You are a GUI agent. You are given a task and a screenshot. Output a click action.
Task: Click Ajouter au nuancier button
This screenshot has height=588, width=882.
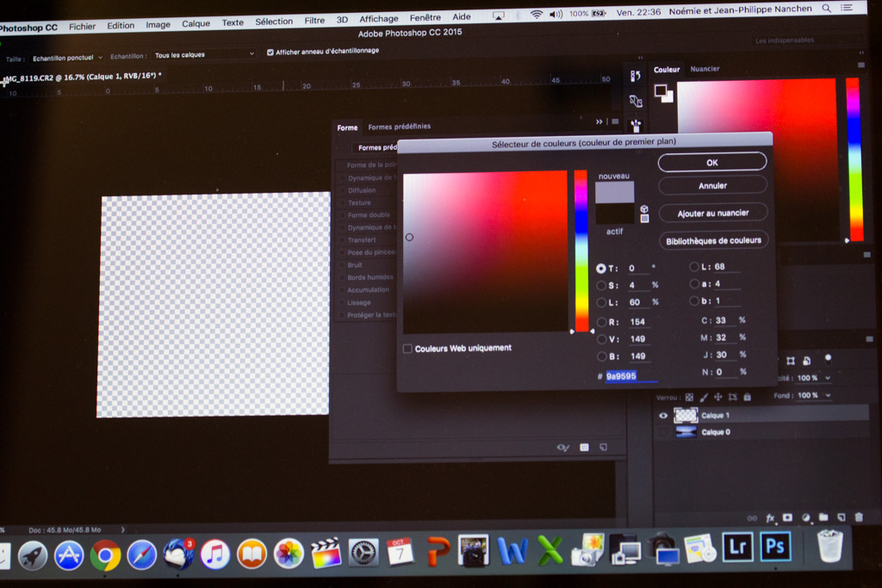coord(713,213)
